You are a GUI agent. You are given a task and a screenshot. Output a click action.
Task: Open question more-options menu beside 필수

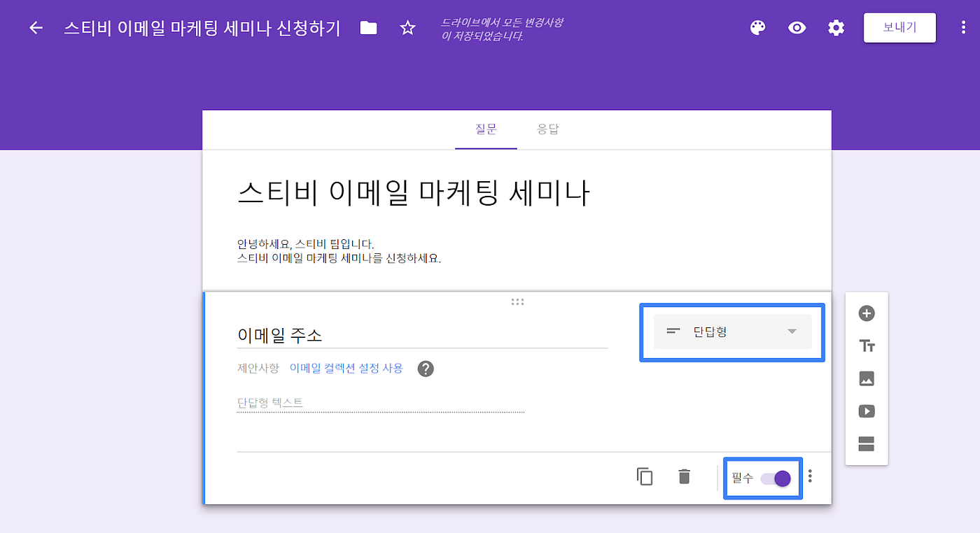810,476
